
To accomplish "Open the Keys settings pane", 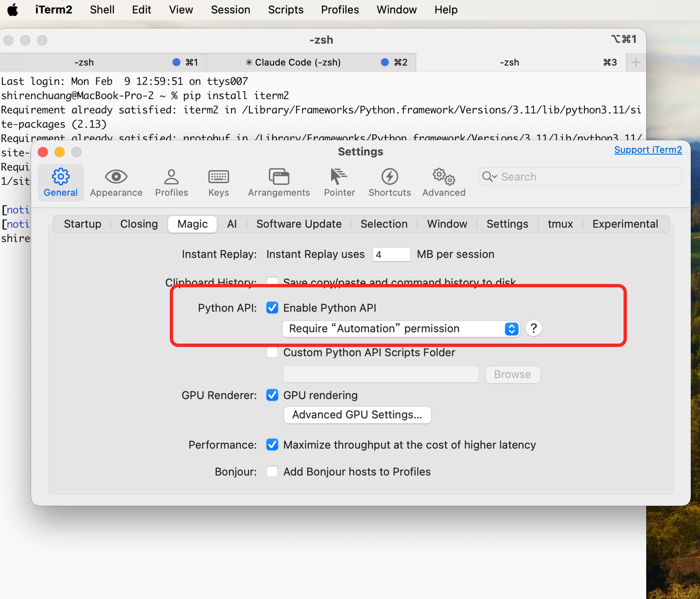I will tap(218, 183).
